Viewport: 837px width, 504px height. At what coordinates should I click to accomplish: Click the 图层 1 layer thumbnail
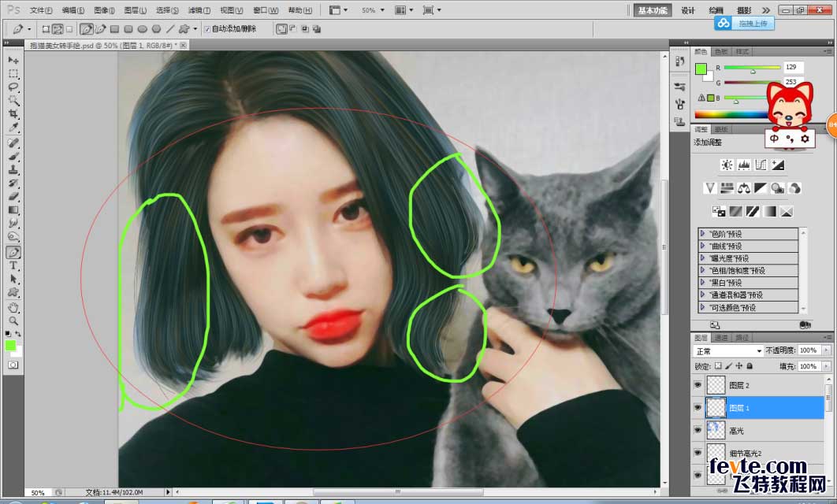716,408
